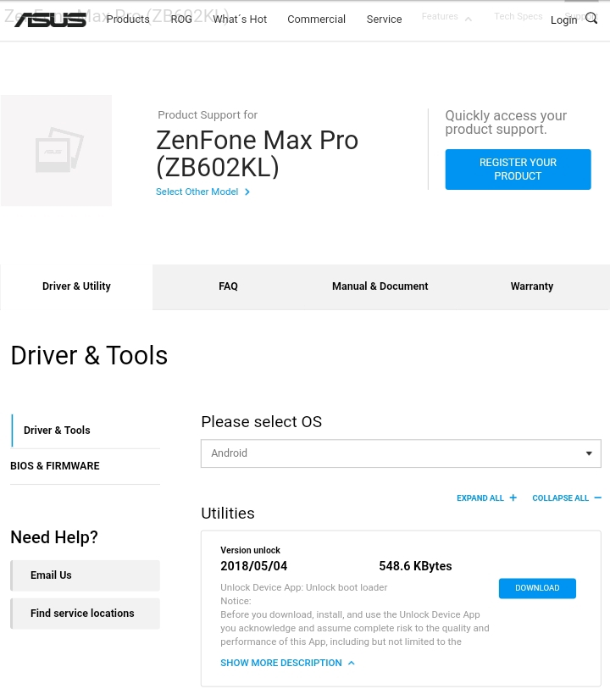Click the ASUS logo
The height and width of the screenshot is (700, 610).
click(50, 19)
